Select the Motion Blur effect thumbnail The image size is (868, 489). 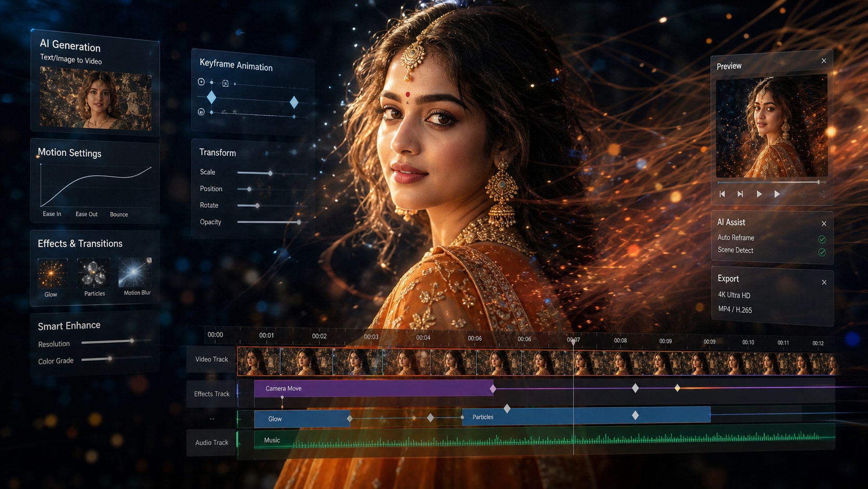point(135,272)
